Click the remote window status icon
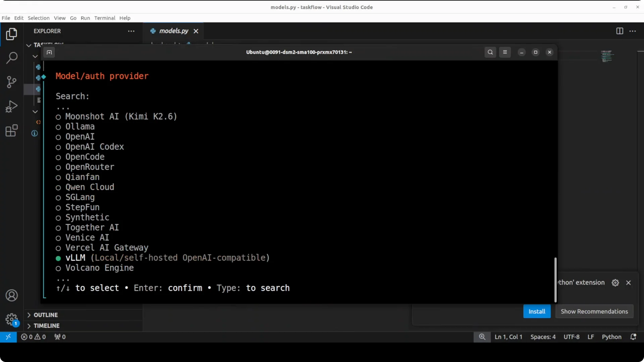The height and width of the screenshot is (362, 644). [x=8, y=337]
